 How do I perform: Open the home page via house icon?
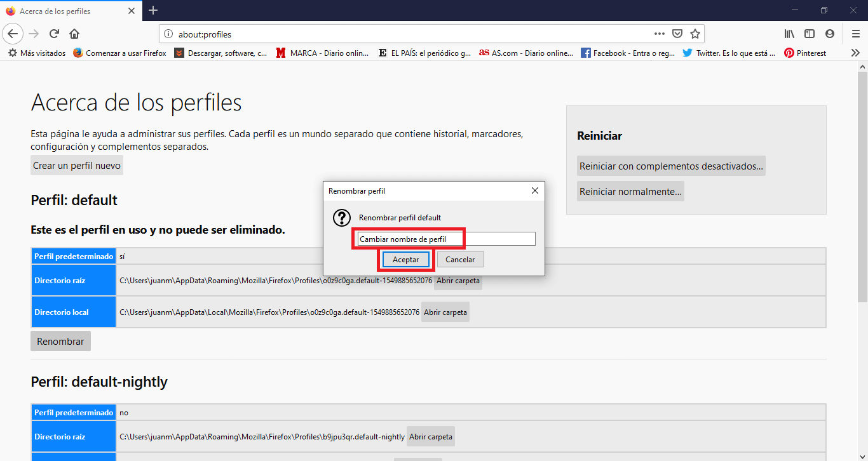pos(74,34)
